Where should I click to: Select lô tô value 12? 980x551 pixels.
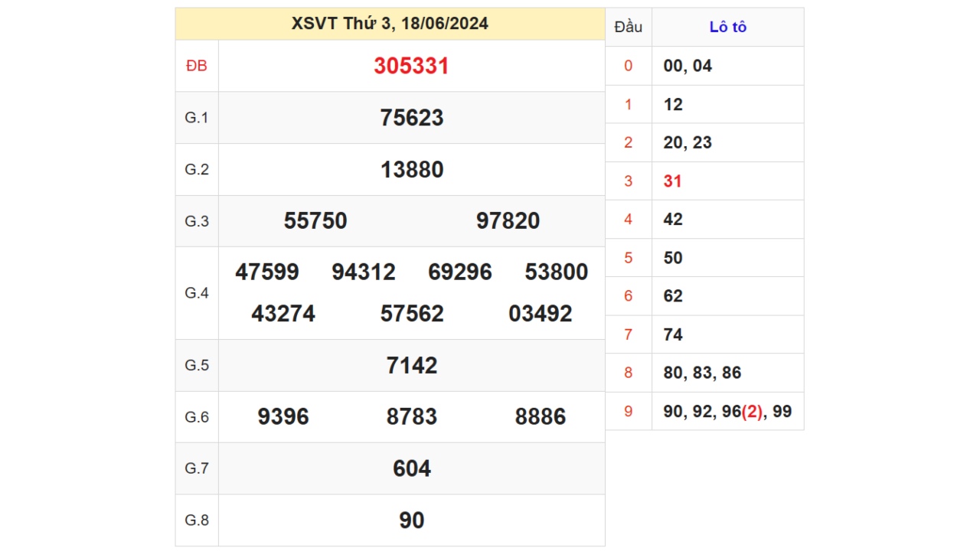tap(673, 104)
